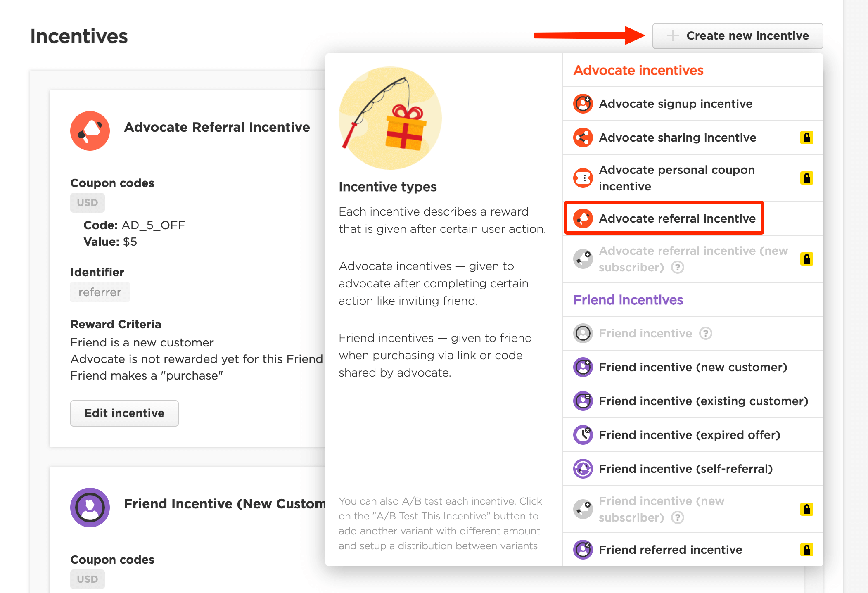Select Friend incentive (self-referral) entry
Image resolution: width=868 pixels, height=593 pixels.
(685, 469)
